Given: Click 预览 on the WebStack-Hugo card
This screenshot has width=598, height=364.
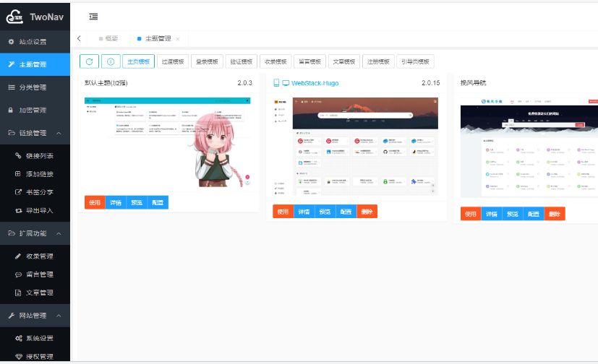Looking at the screenshot, I should click(x=325, y=212).
